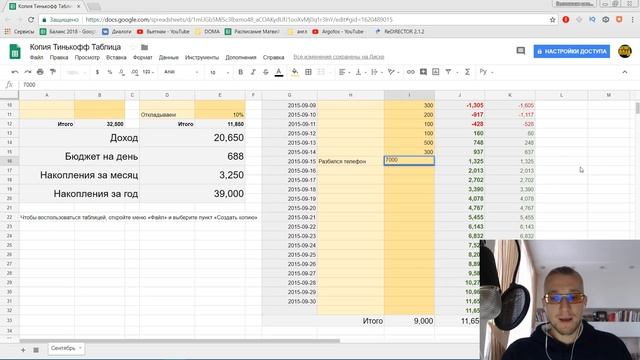Open the zoom level dropdown
Image resolution: width=640 pixels, height=360 pixels.
(76, 72)
